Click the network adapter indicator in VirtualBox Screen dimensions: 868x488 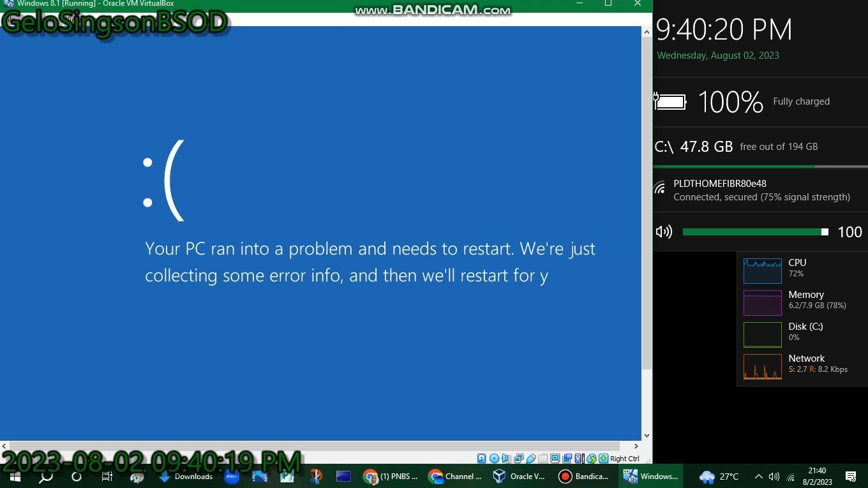coord(518,459)
